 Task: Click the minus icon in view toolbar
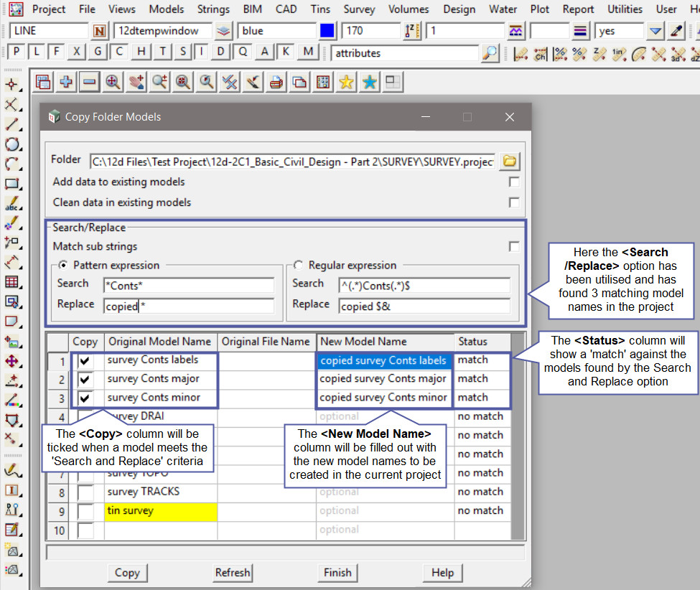point(89,83)
